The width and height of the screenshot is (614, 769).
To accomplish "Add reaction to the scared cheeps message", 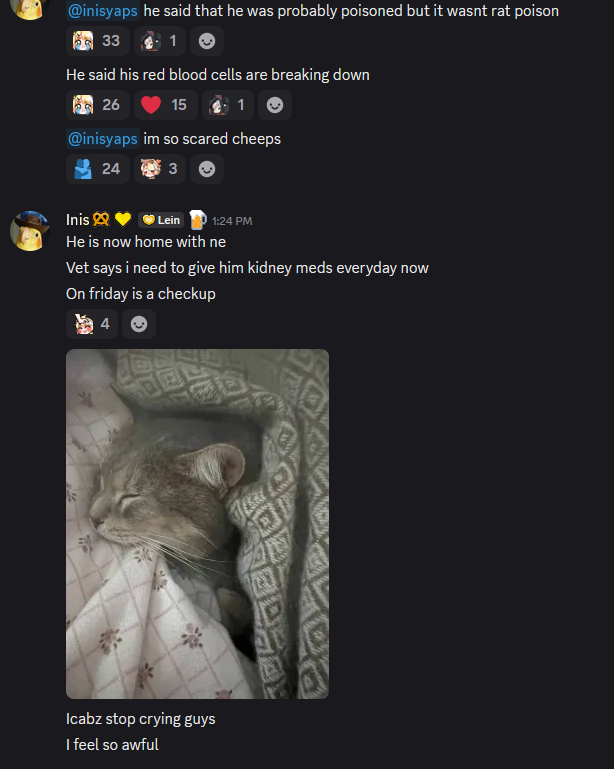I will coord(207,169).
